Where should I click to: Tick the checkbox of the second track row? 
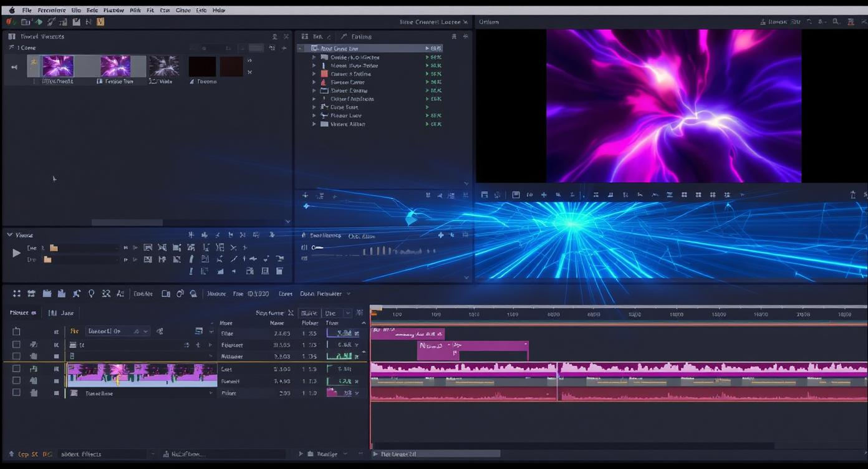coord(16,344)
